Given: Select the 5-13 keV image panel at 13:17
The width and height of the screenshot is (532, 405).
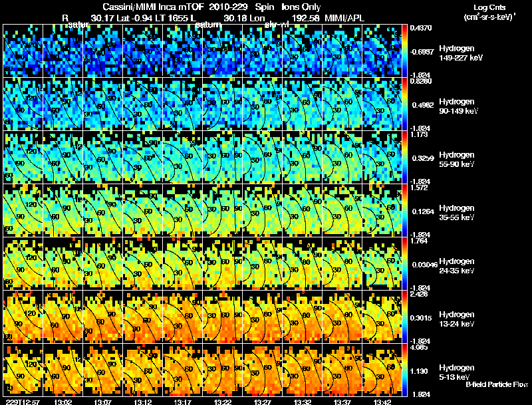Looking at the screenshot, I should (182, 370).
